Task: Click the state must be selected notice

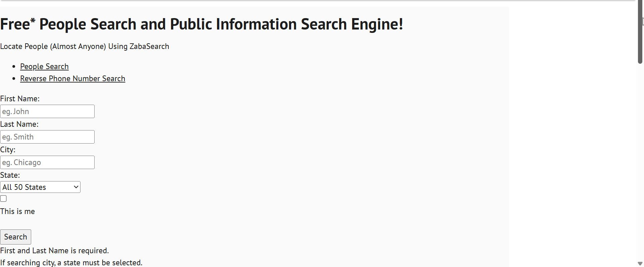Action: pyautogui.click(x=71, y=263)
